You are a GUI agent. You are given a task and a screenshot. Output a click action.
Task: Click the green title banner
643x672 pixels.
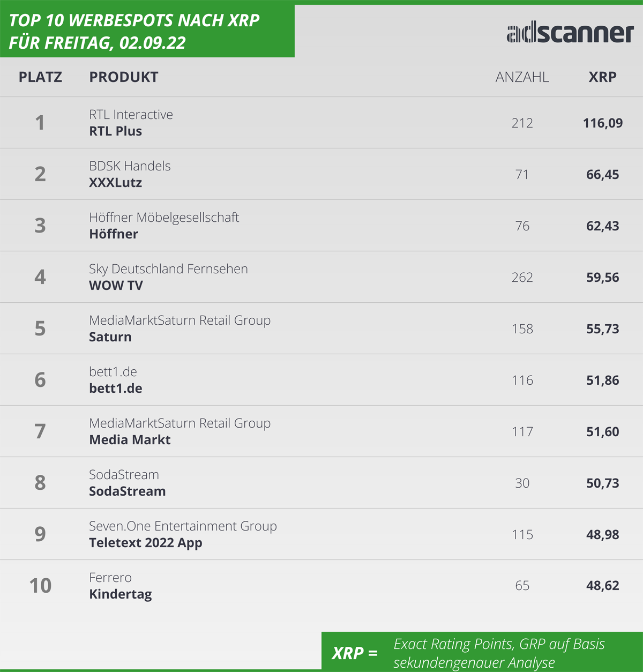click(x=147, y=29)
